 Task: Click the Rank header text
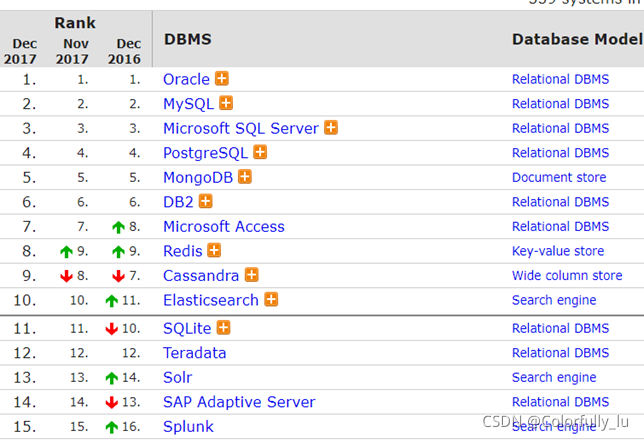click(75, 23)
